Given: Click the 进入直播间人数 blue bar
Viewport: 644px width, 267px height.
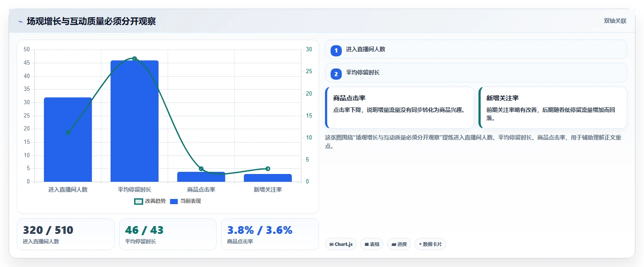Looking at the screenshot, I should click(x=68, y=140).
